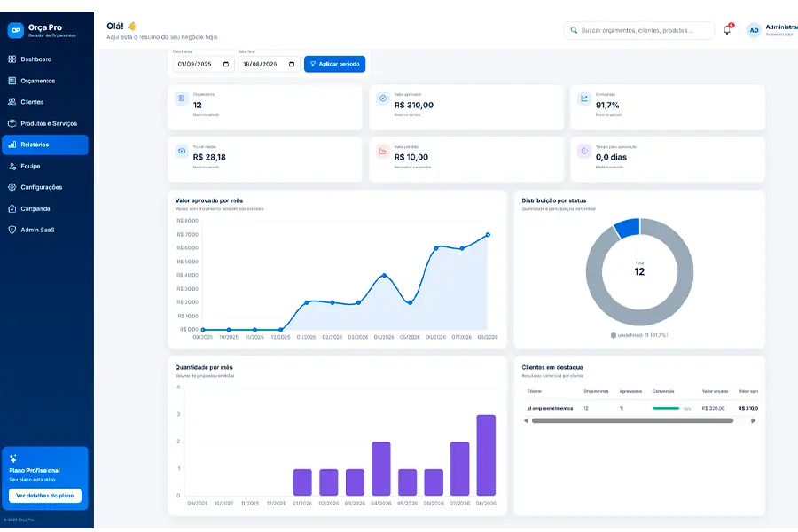
Task: Click the Valor perdido icon beside R$ 10,00
Action: (x=383, y=151)
